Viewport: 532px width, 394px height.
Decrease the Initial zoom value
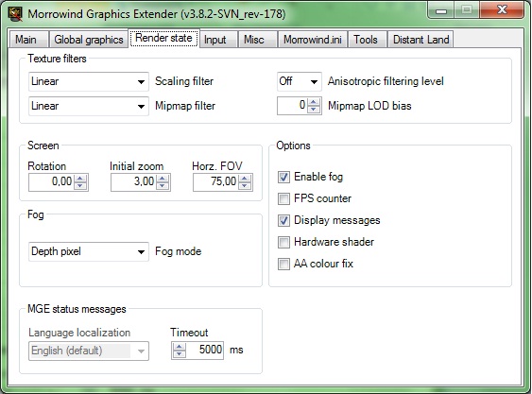coord(163,186)
